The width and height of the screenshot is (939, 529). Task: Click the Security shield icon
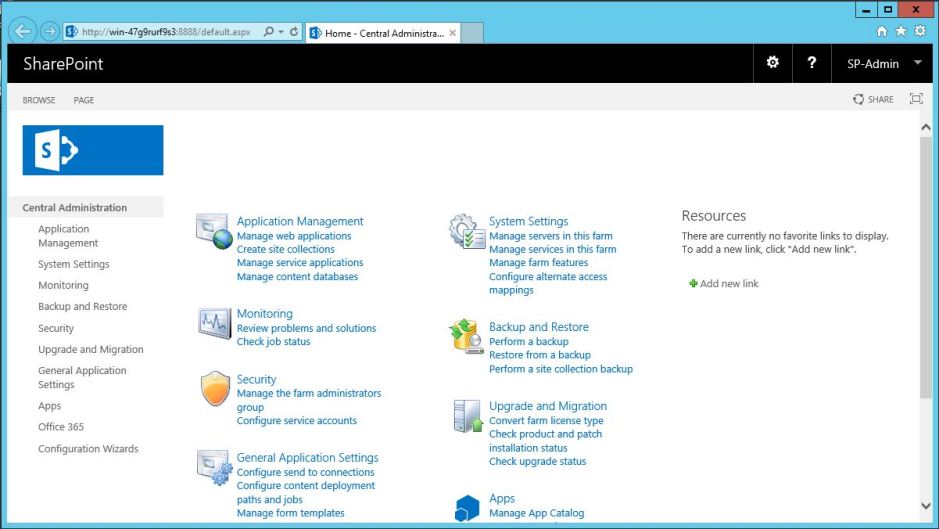click(x=215, y=389)
